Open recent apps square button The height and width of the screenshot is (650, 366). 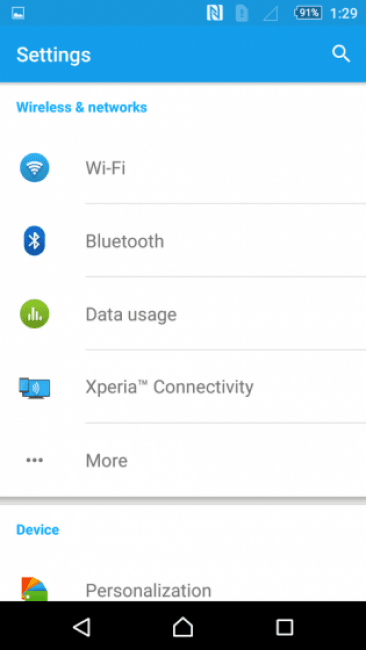pyautogui.click(x=285, y=627)
